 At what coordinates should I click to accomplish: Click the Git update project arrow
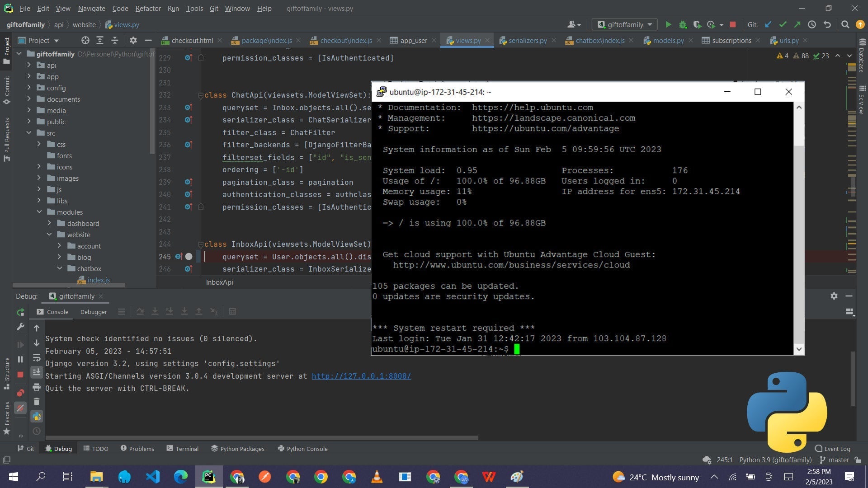pos(768,24)
